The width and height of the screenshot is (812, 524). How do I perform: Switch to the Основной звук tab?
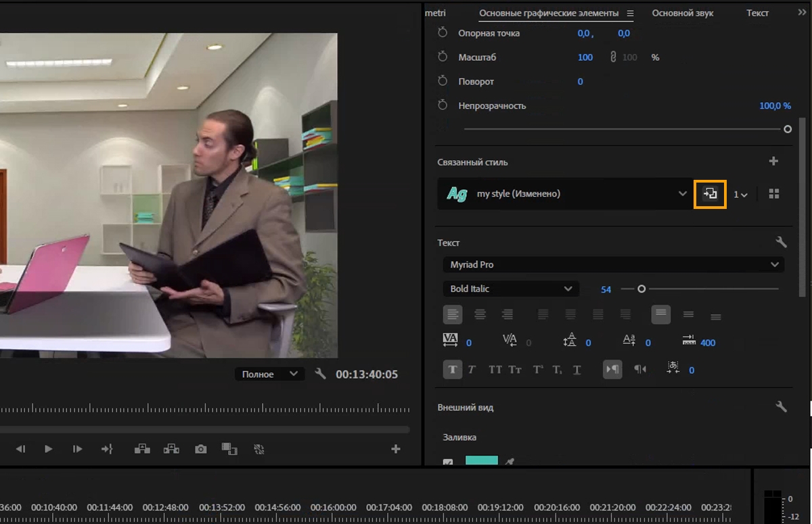pos(683,13)
